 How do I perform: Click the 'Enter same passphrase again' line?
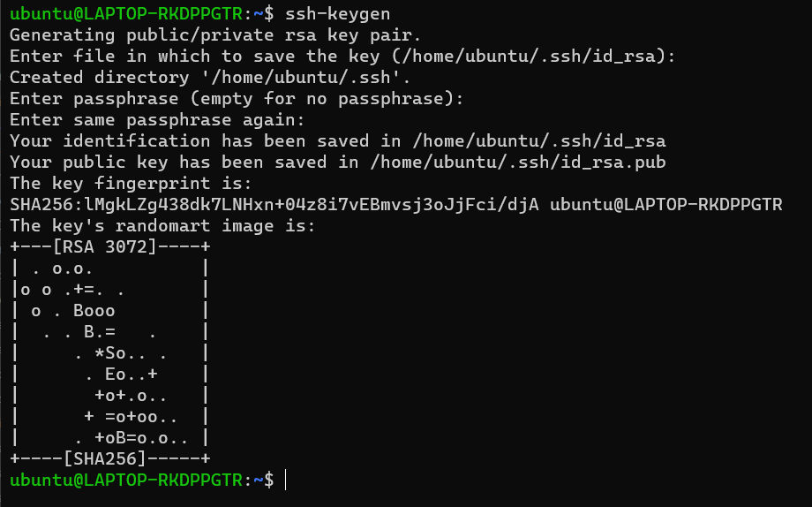[x=157, y=120]
